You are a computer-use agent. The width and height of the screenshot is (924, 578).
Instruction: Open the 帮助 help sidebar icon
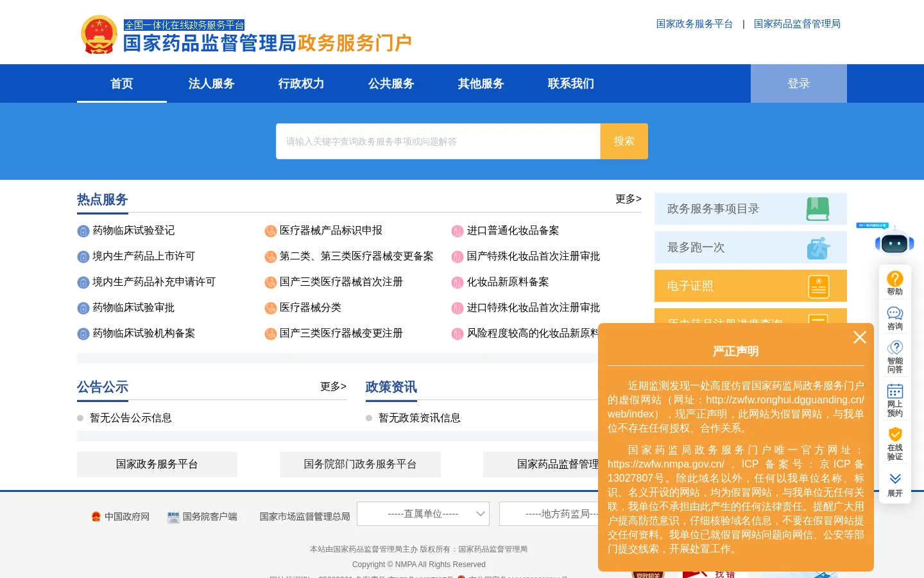point(895,283)
